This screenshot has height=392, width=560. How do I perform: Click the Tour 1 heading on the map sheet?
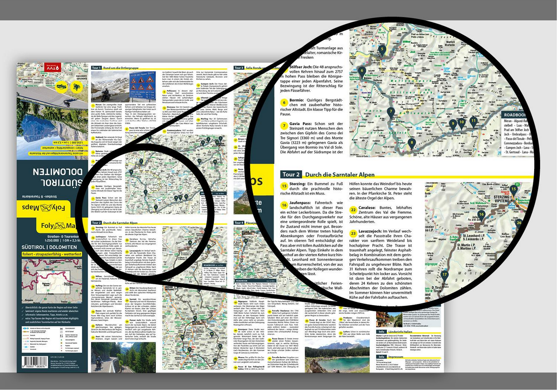pos(96,67)
